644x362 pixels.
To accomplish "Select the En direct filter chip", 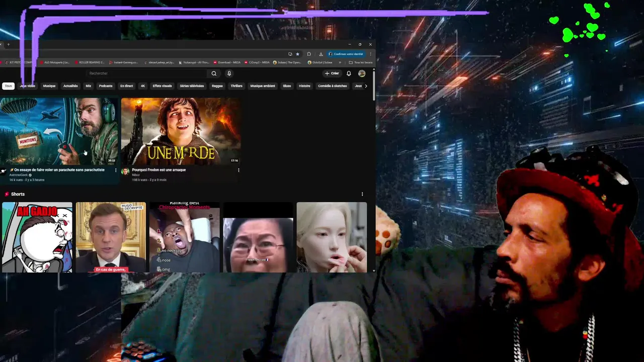I will [127, 86].
